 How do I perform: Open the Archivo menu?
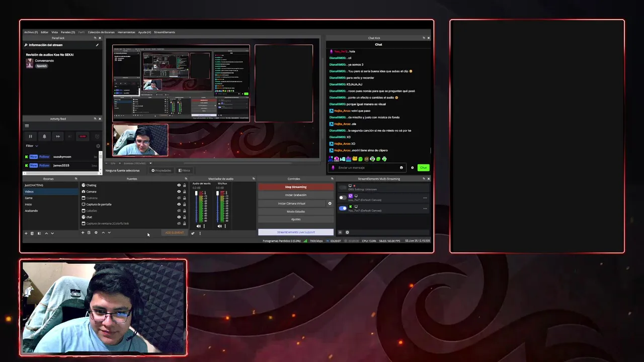coord(31,32)
